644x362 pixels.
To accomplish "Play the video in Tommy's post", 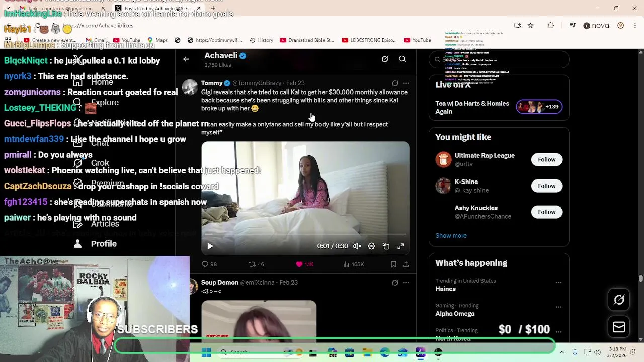I will 210,246.
